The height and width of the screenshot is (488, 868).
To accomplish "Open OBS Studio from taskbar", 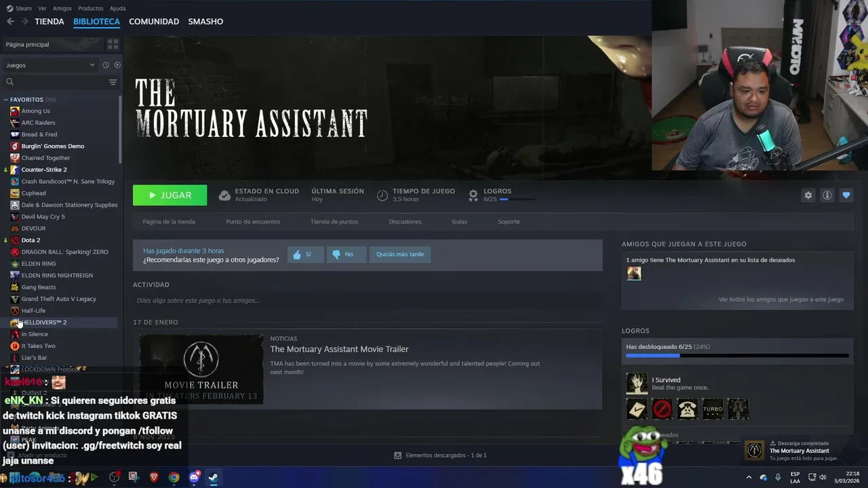I will [115, 477].
